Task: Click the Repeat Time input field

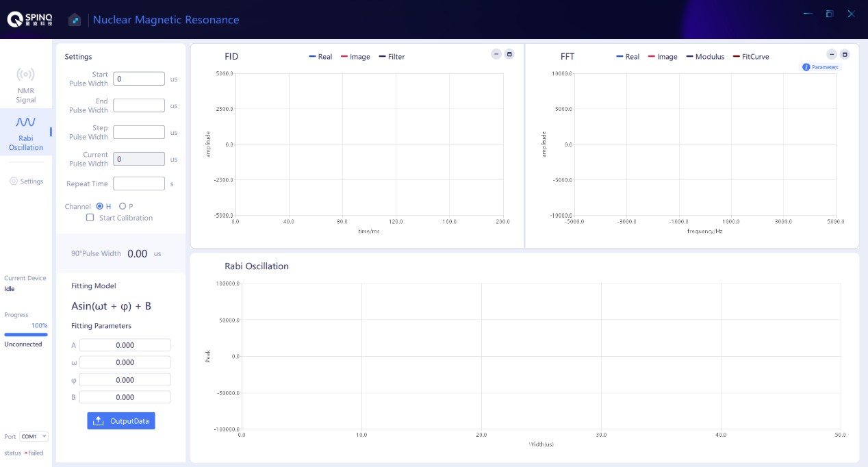Action: pyautogui.click(x=139, y=184)
